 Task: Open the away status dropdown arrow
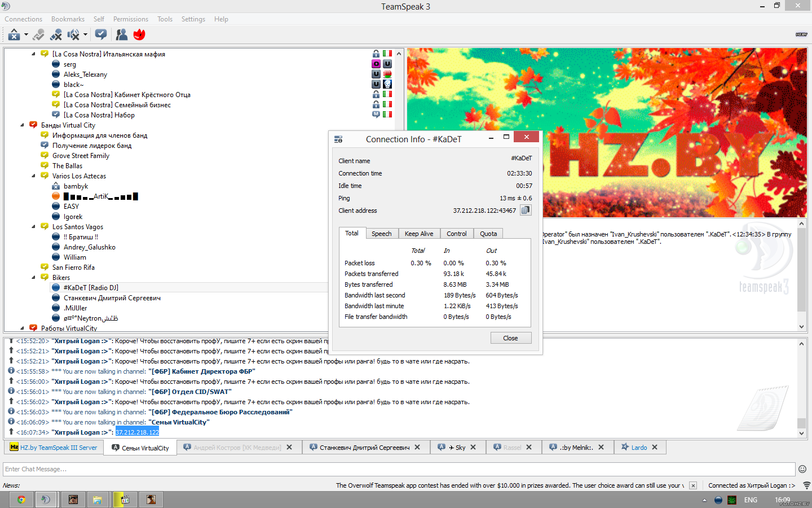pyautogui.click(x=26, y=35)
